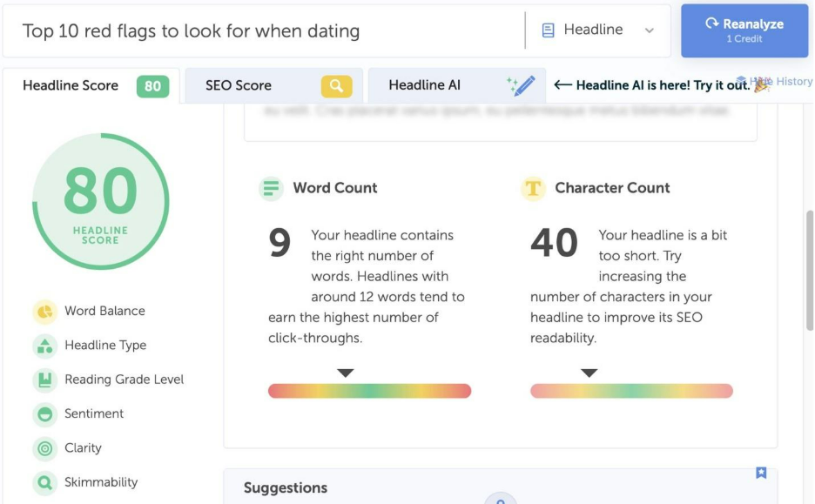815x504 pixels.
Task: Select the Reading Grade Level icon
Action: [x=44, y=380]
